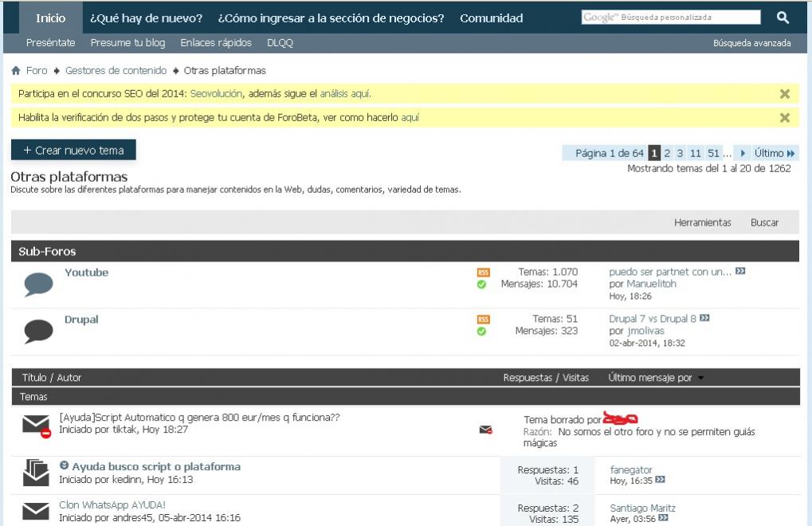This screenshot has width=812, height=526.
Task: Toggle sort arrow next to Último mensaje por
Action: [x=700, y=379]
